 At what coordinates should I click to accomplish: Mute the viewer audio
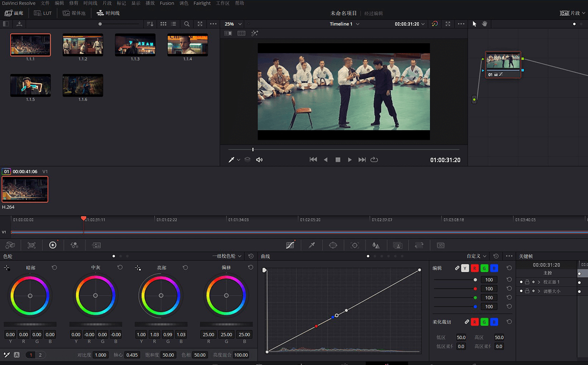259,160
